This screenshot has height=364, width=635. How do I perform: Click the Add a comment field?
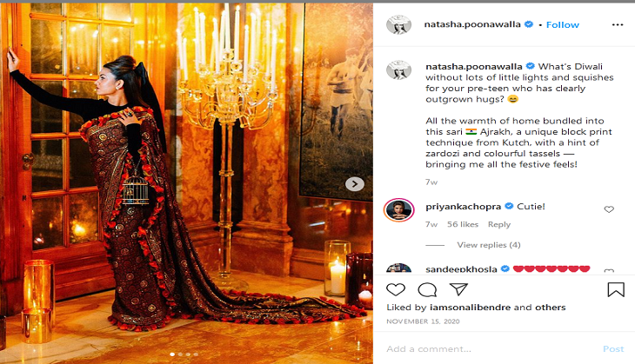[x=490, y=348]
